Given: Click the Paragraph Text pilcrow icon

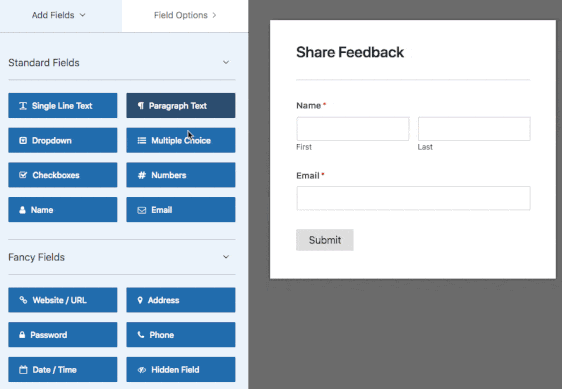Looking at the screenshot, I should click(x=141, y=106).
